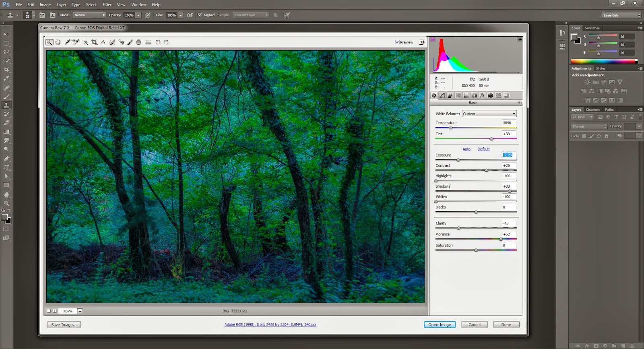Rotate image 90° clockwise
The height and width of the screenshot is (349, 644).
[166, 42]
